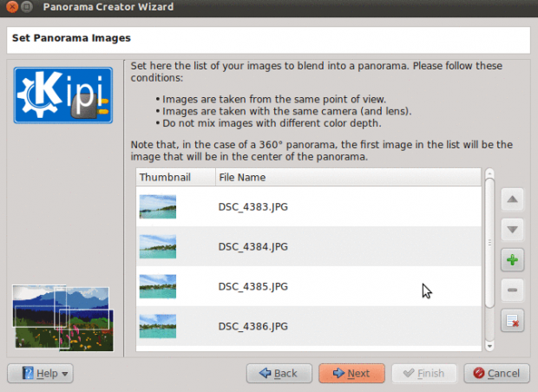Select the DSC_4384.JPG file row
538x392 pixels.
tap(253, 246)
